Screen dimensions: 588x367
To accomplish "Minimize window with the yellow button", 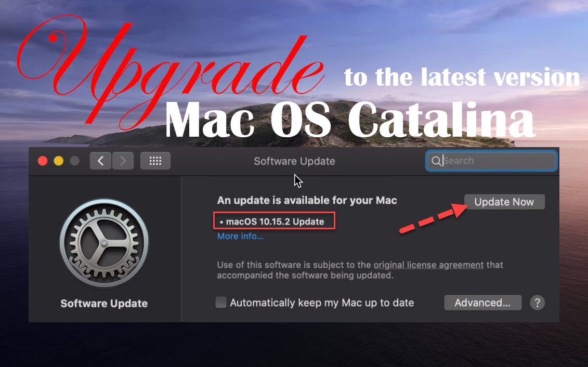I will (59, 161).
